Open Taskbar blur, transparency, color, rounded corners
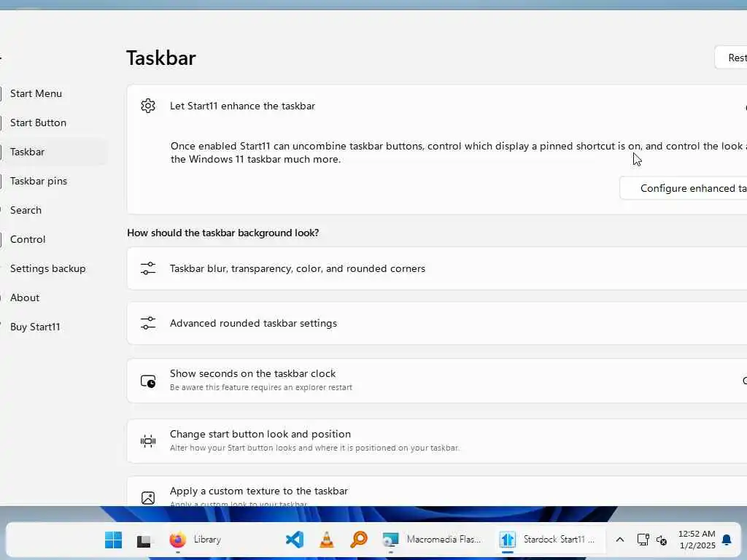Image resolution: width=747 pixels, height=560 pixels. point(437,268)
